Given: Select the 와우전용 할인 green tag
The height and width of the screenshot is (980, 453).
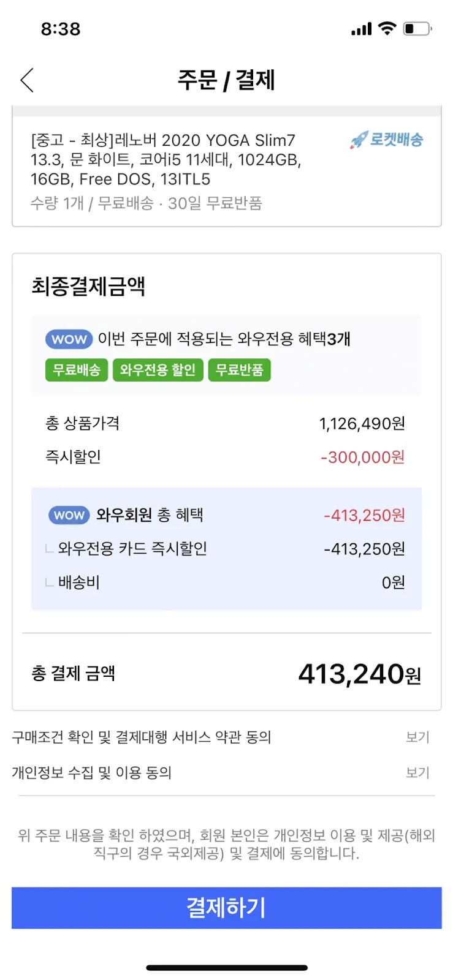Looking at the screenshot, I should 158,370.
